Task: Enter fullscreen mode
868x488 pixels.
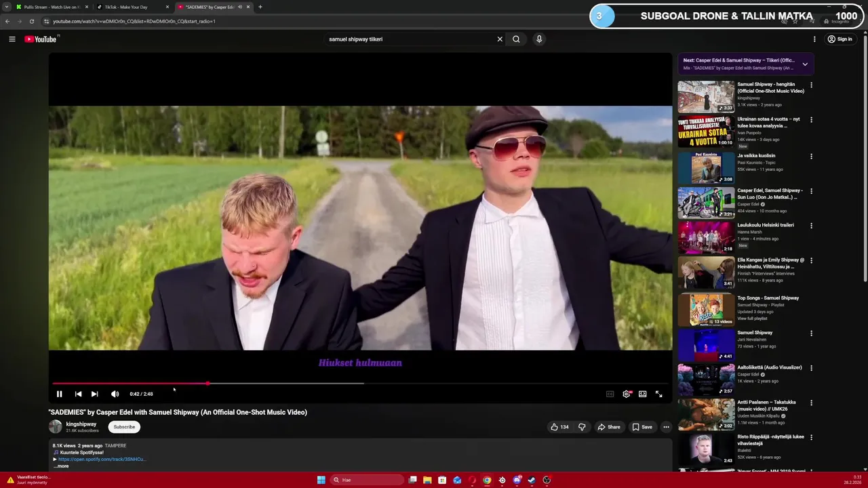Action: tap(658, 394)
